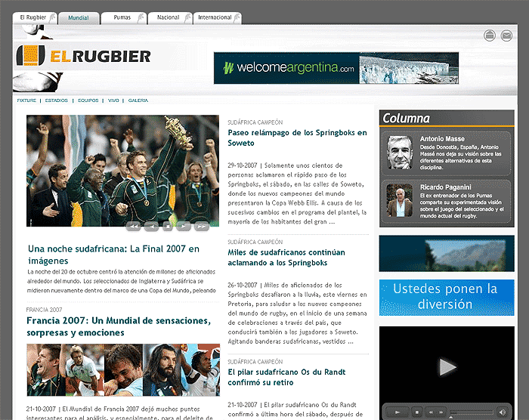This screenshot has width=529, height=420.
Task: Skip to first slide in photo gallery
Action: pyautogui.click(x=134, y=226)
